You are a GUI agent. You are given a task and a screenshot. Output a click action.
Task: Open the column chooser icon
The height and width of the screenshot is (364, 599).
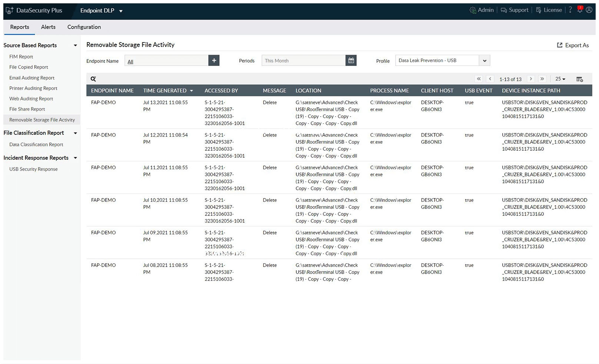[580, 79]
